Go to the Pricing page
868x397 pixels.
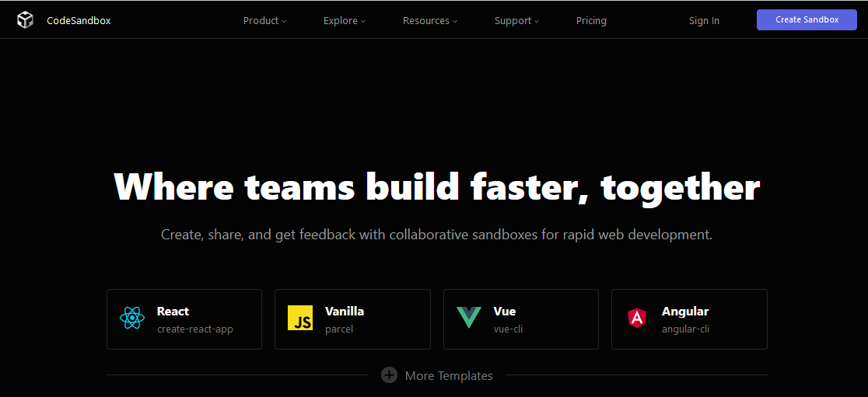591,21
